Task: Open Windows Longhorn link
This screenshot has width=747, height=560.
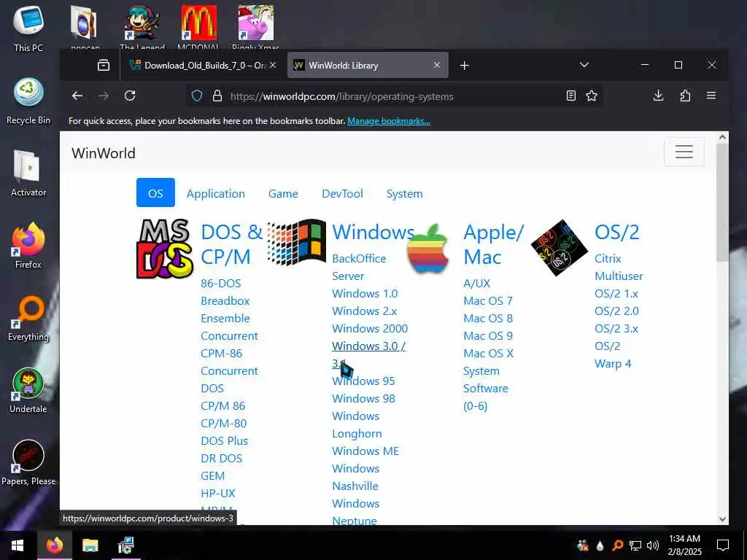Action: pyautogui.click(x=357, y=425)
